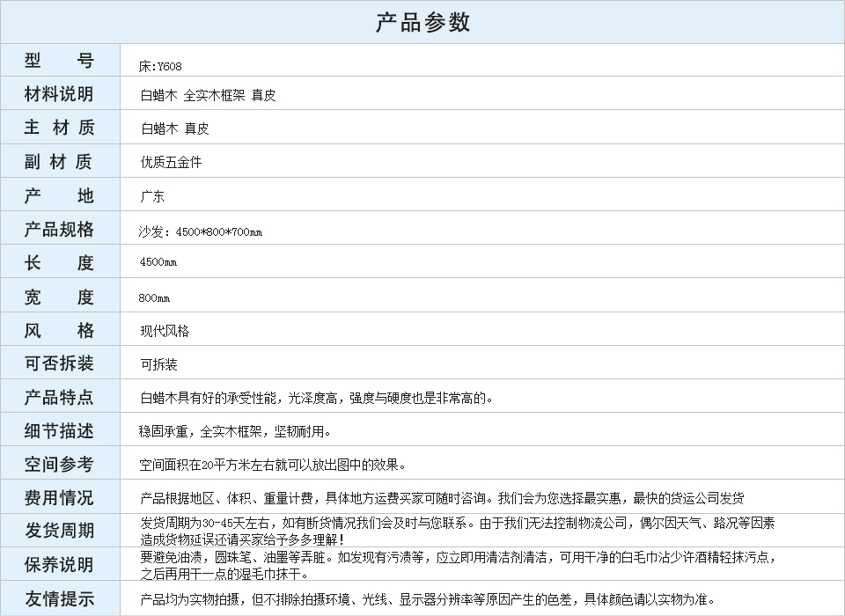Select the 保养说明 label cell
The height and width of the screenshot is (616, 845).
(x=60, y=564)
